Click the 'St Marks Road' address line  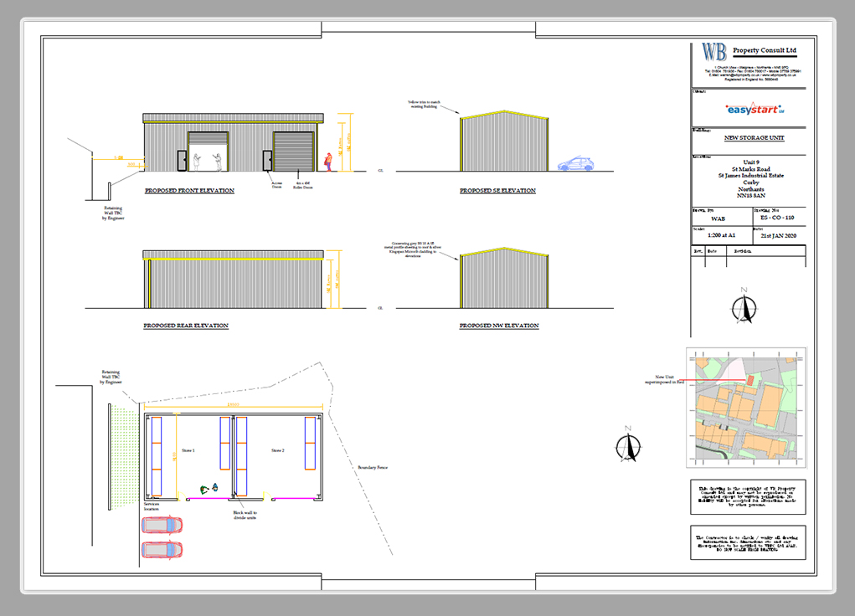coord(751,169)
